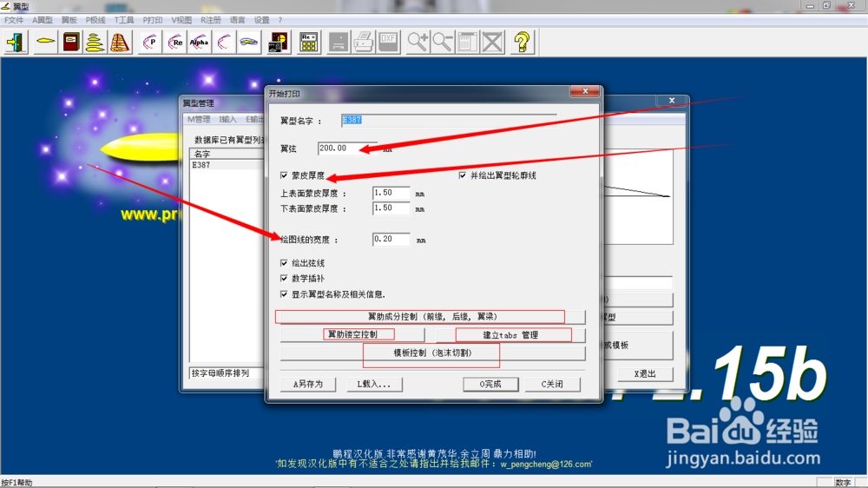Open the yellow airfoil management icon

[46, 42]
